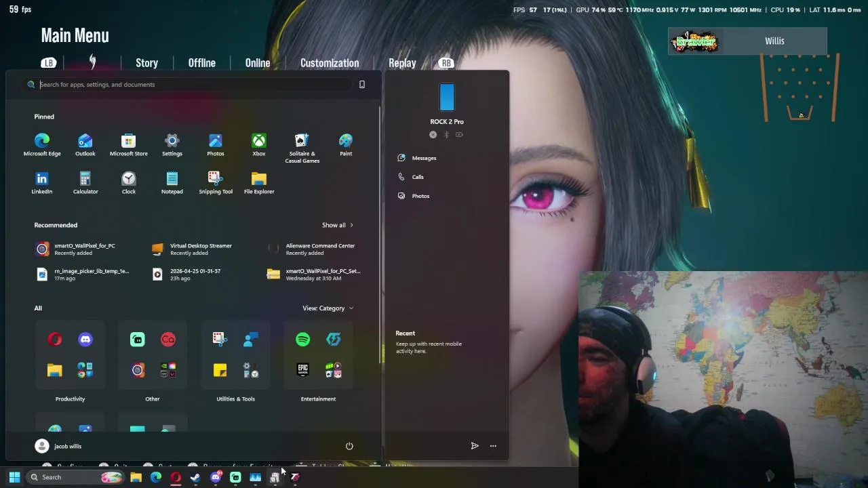This screenshot has height=488, width=868.
Task: Launch Outlook from the pinned section
Action: (x=85, y=145)
